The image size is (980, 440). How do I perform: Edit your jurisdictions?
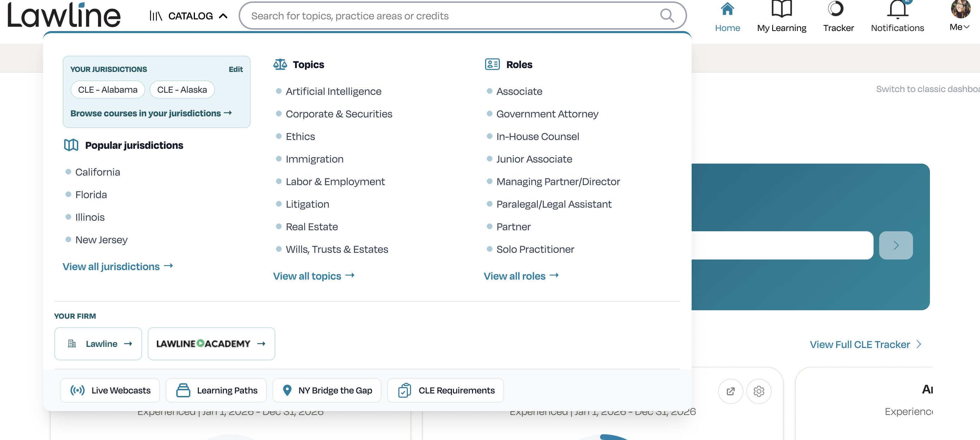tap(235, 69)
